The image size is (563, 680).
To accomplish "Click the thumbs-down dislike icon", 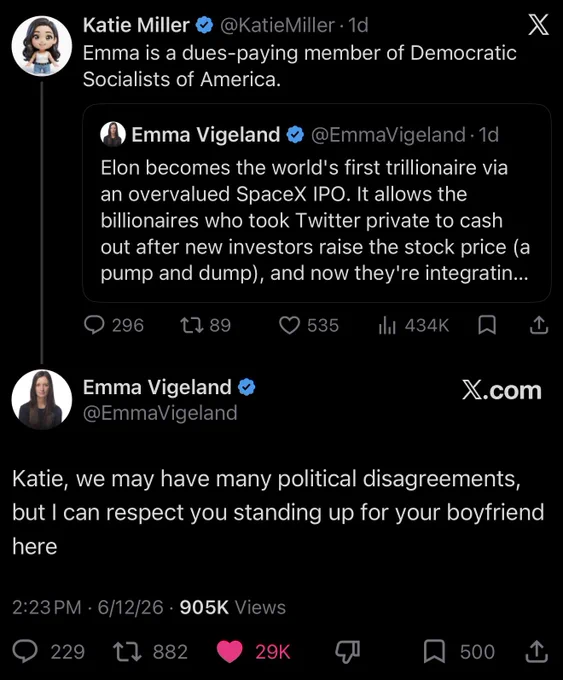I will pyautogui.click(x=347, y=652).
